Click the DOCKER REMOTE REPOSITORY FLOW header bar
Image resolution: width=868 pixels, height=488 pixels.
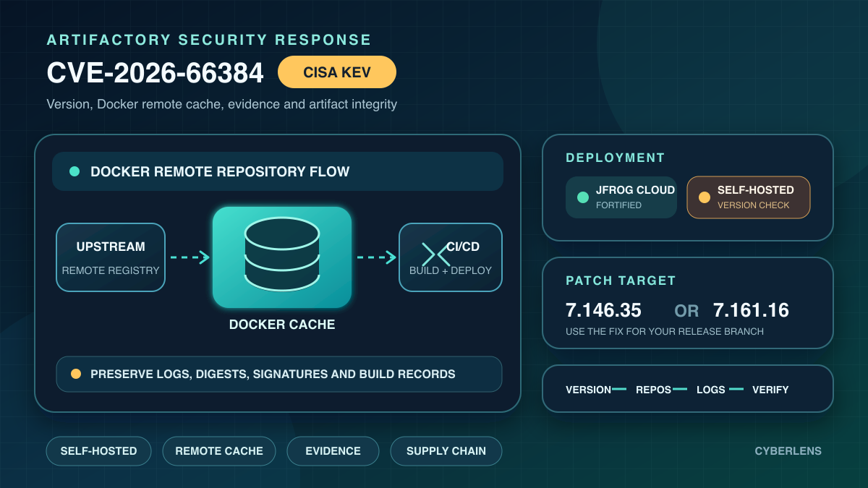(278, 171)
